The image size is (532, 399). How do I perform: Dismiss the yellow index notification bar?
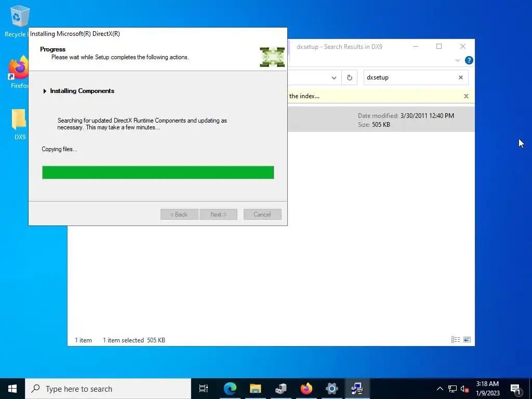click(466, 96)
